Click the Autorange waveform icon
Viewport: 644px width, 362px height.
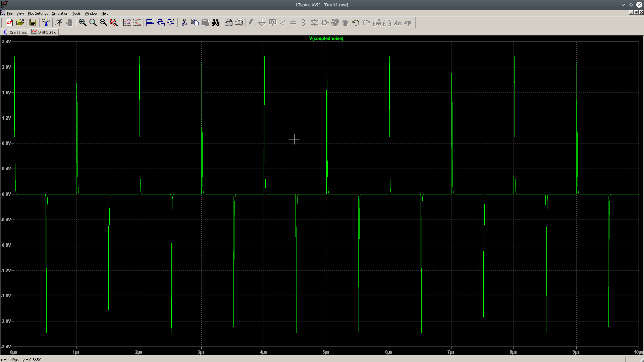tap(127, 22)
